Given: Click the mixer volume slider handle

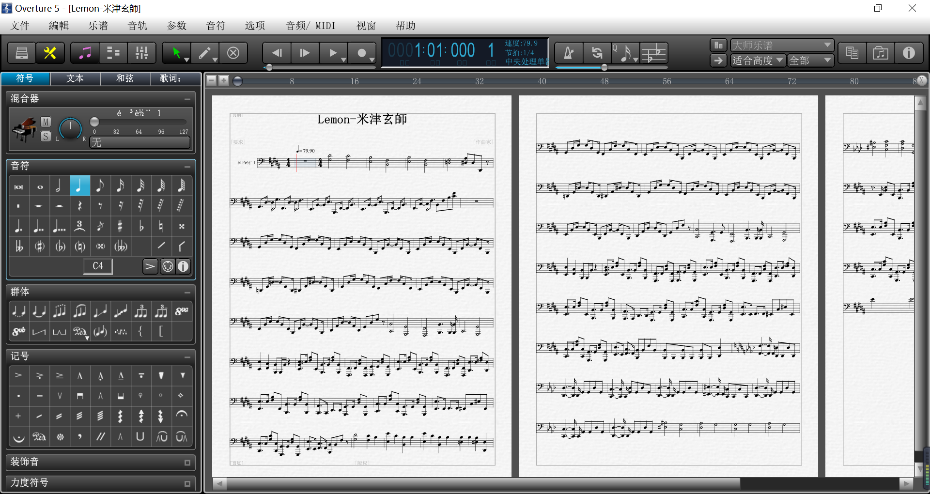Looking at the screenshot, I should pos(94,121).
